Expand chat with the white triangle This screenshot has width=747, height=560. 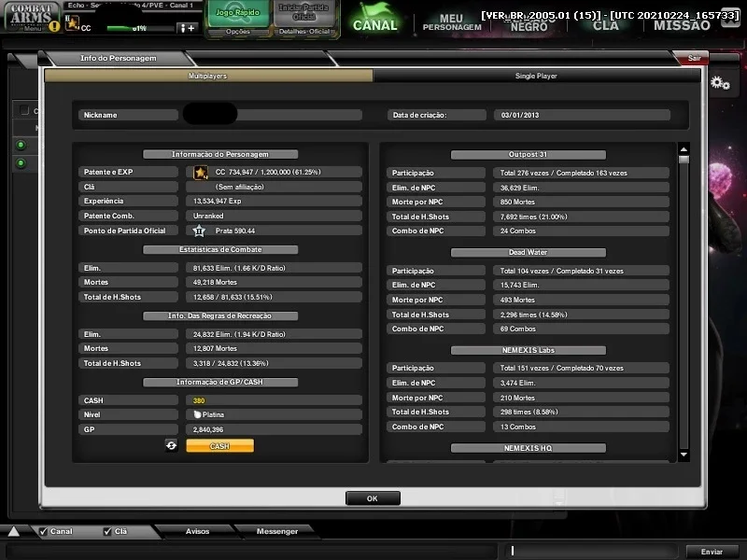[x=13, y=531]
